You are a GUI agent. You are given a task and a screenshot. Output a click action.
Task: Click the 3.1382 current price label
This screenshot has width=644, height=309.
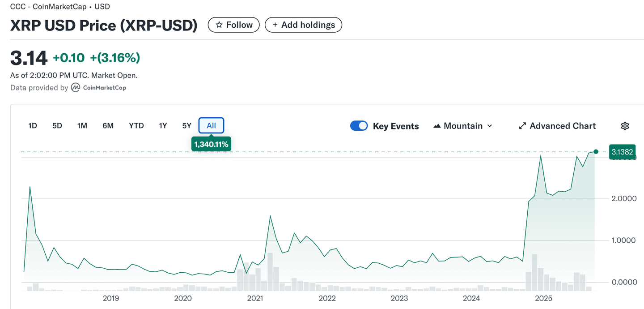(622, 152)
